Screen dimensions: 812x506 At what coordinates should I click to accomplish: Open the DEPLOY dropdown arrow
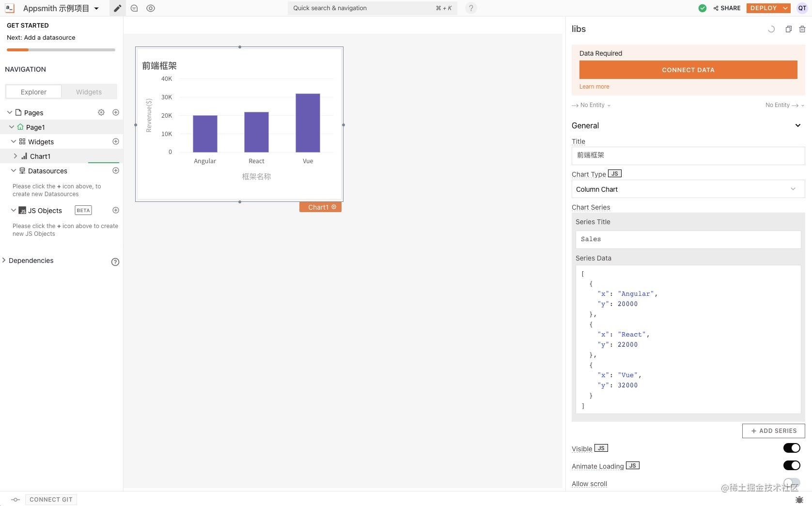point(785,8)
